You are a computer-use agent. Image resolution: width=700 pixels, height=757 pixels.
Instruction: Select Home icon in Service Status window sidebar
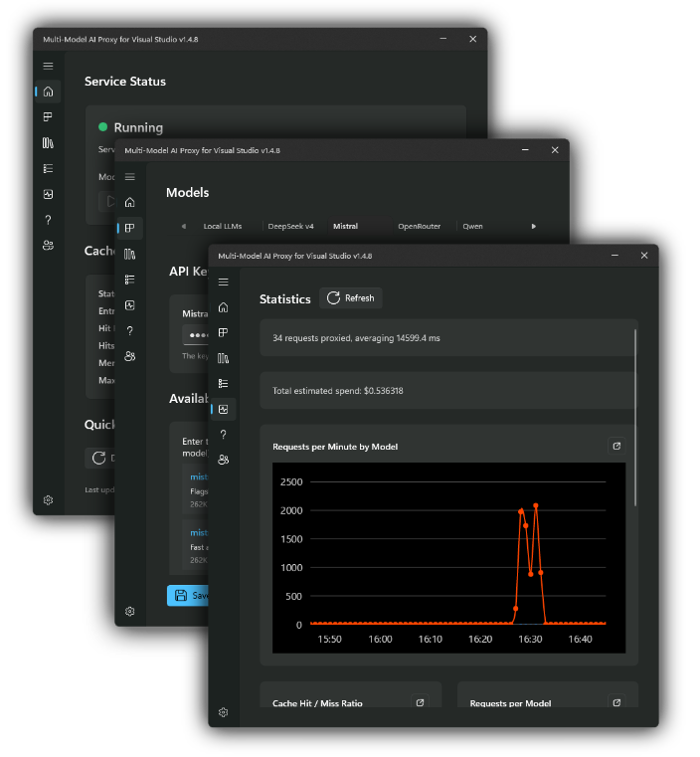tap(49, 92)
